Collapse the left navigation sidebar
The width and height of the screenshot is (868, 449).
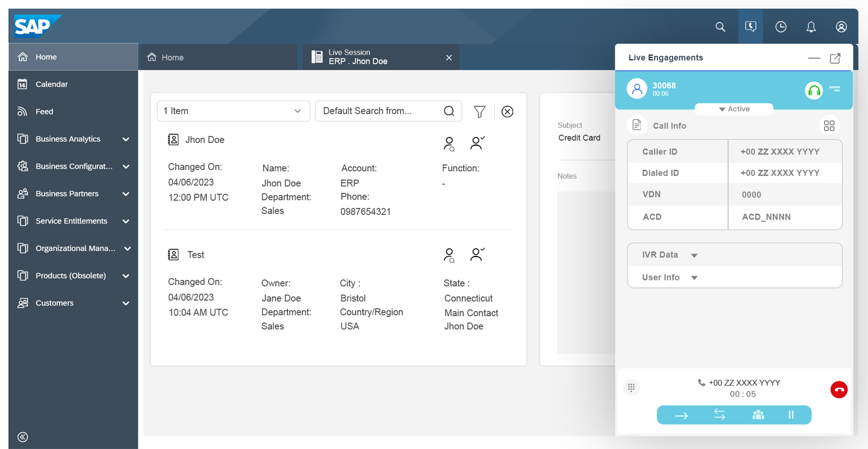tap(23, 437)
